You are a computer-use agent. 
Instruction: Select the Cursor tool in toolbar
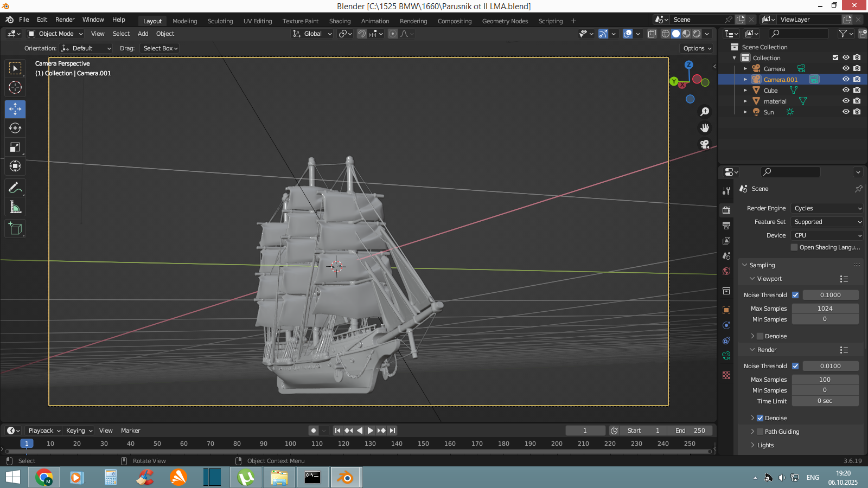(x=15, y=87)
